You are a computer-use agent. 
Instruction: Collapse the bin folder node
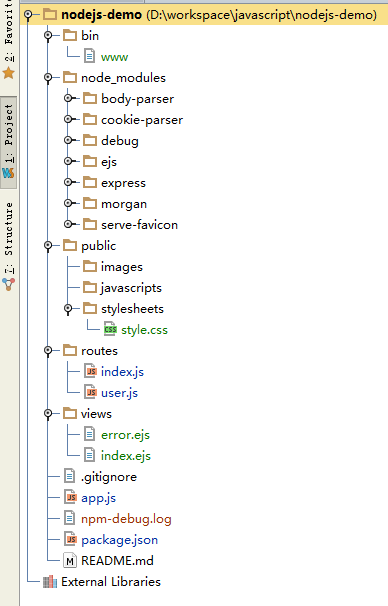pos(48,36)
